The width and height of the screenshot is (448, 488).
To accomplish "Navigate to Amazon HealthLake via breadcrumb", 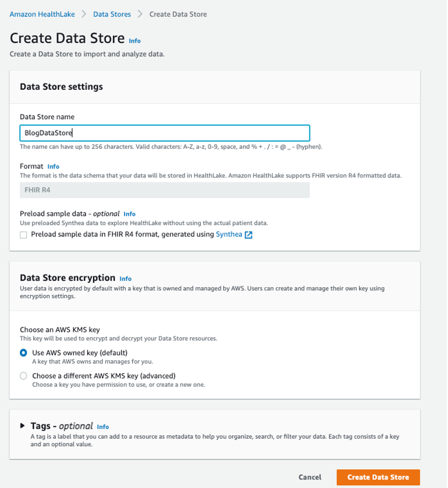I will pos(42,14).
